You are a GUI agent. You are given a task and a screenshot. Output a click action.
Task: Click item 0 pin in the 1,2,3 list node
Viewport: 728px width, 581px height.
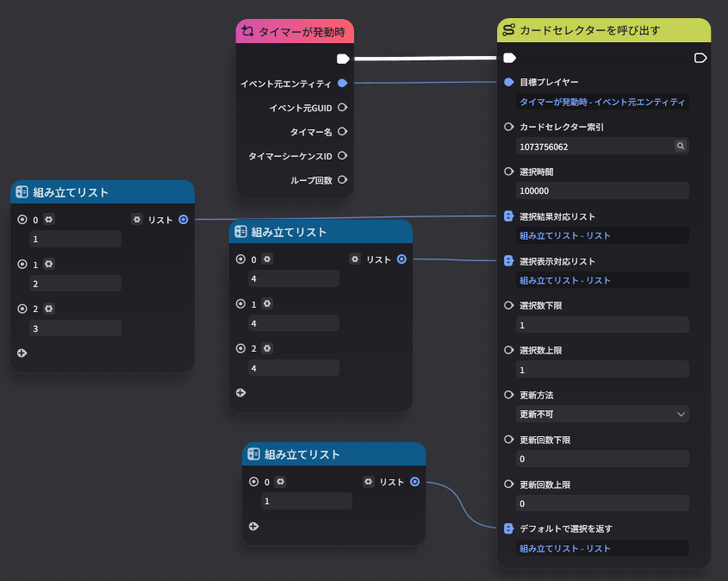tap(22, 219)
